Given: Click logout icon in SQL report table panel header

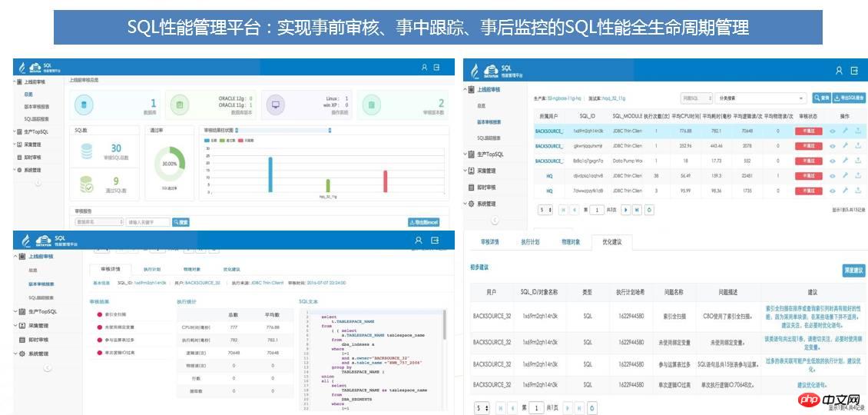Looking at the screenshot, I should click(x=855, y=71).
